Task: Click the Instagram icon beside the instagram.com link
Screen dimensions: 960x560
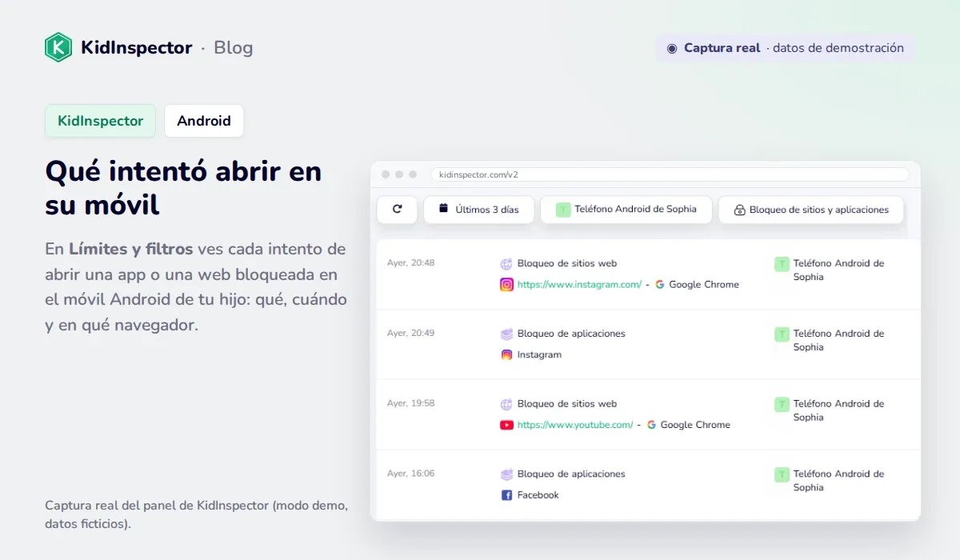Action: pyautogui.click(x=506, y=284)
